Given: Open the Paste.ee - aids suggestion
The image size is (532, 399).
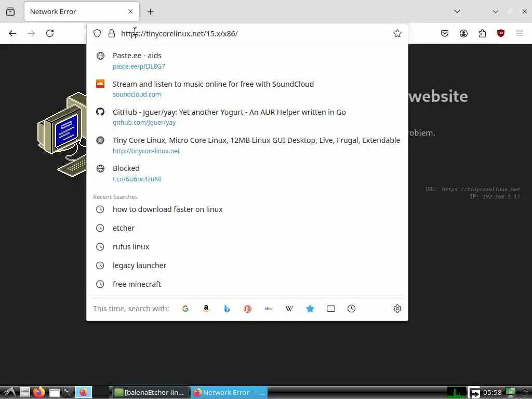Looking at the screenshot, I should [x=247, y=60].
